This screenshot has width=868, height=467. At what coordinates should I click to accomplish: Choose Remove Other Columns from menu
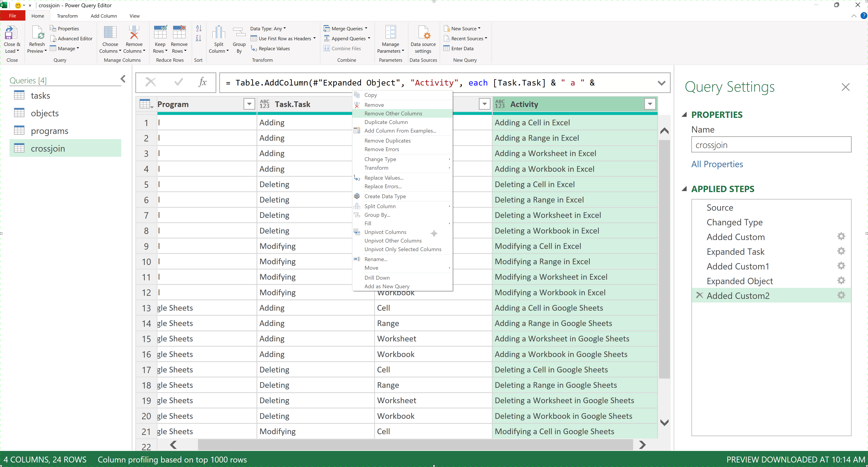(x=393, y=114)
